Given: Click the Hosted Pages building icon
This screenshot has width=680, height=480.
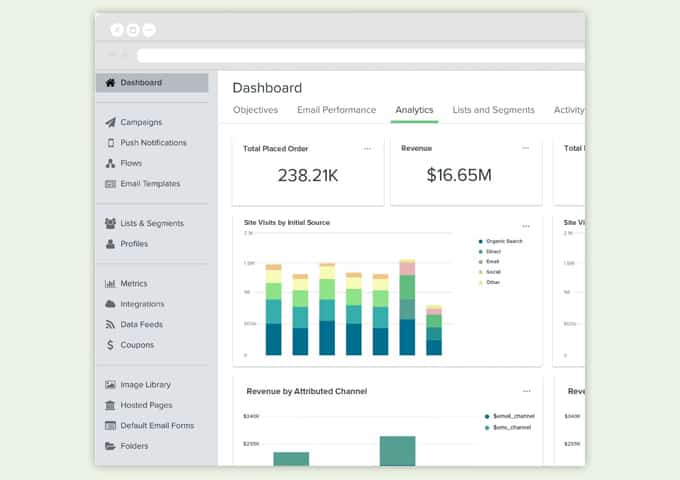Looking at the screenshot, I should (x=110, y=405).
